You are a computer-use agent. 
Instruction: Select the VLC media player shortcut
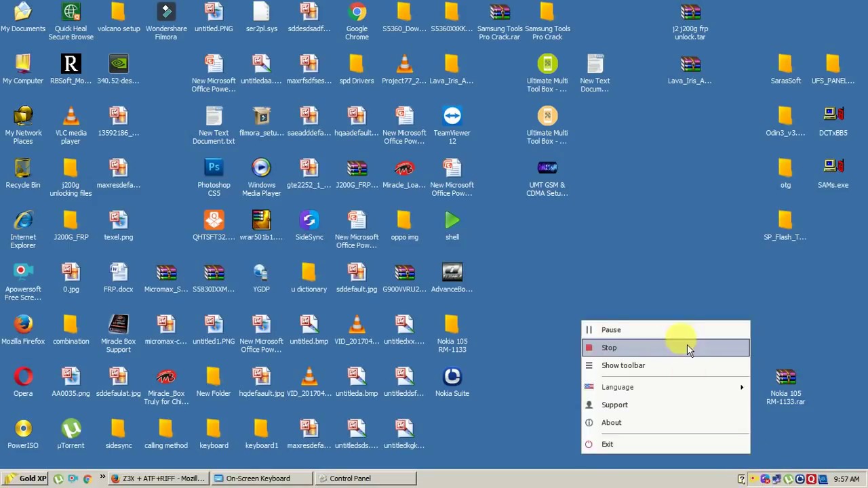click(x=71, y=125)
